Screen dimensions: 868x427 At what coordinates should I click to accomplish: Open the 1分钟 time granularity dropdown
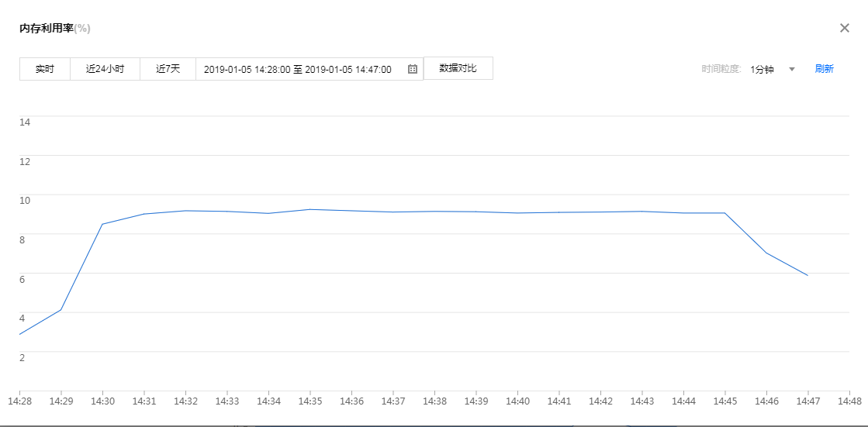(763, 69)
